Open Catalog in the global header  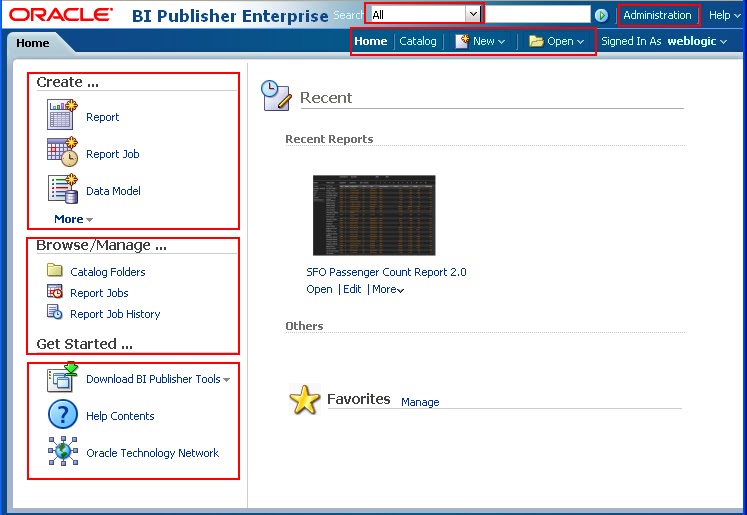click(418, 41)
